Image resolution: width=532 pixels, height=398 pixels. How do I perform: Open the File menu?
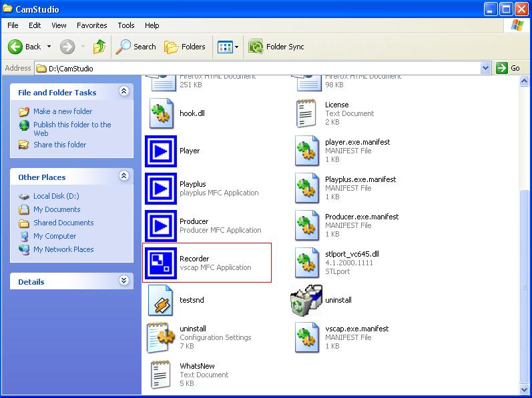[x=13, y=25]
